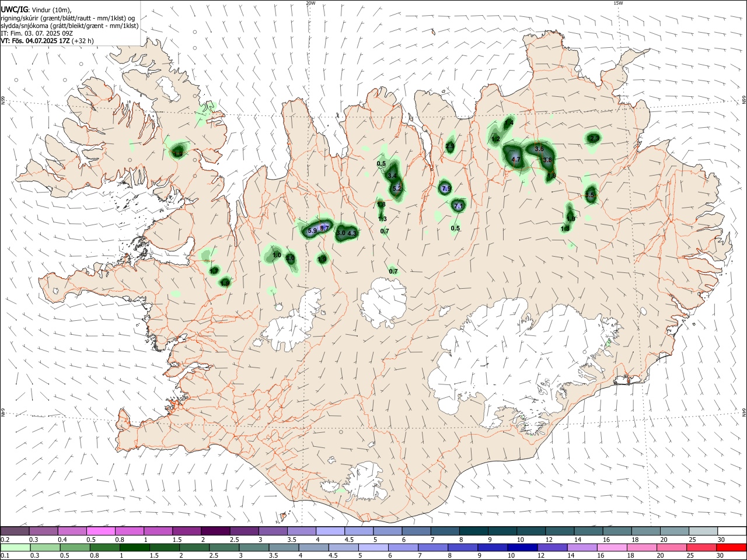Click the '0.1' label of the rain scale
This screenshot has width=747, height=560.
(x=5, y=555)
